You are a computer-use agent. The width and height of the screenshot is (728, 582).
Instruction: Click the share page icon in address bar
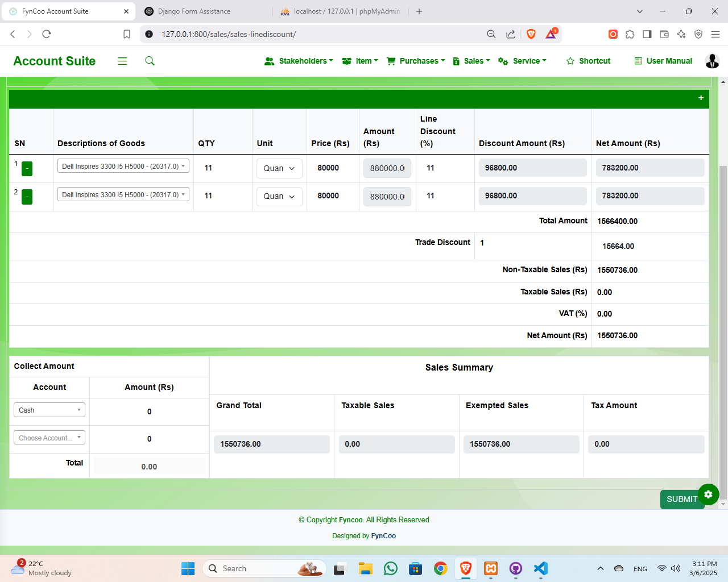click(511, 34)
